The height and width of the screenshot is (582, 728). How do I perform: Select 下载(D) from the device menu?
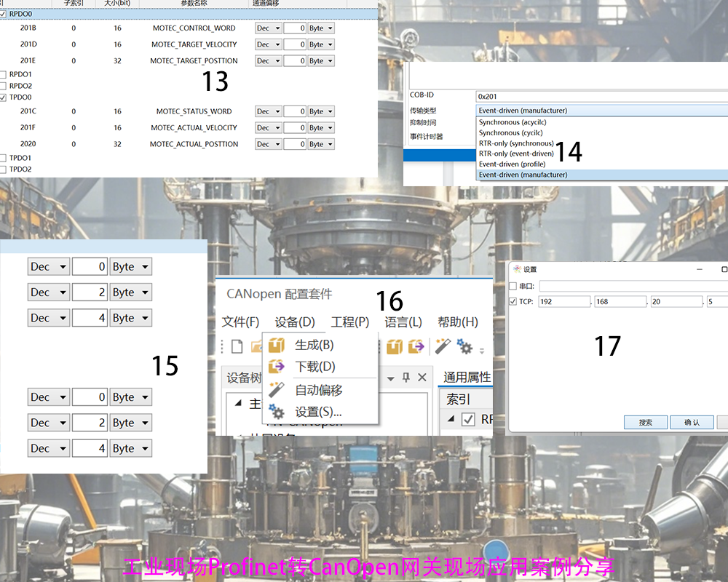[320, 367]
